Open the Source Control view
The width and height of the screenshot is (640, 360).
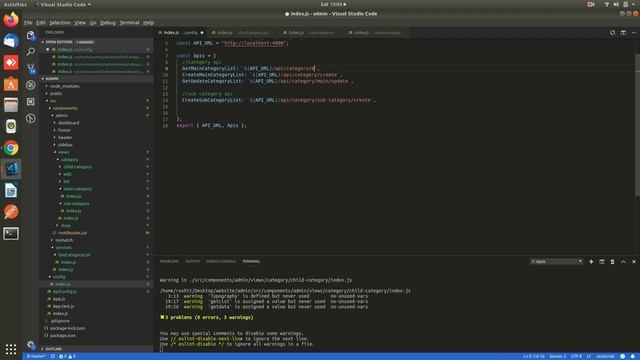coord(31,68)
